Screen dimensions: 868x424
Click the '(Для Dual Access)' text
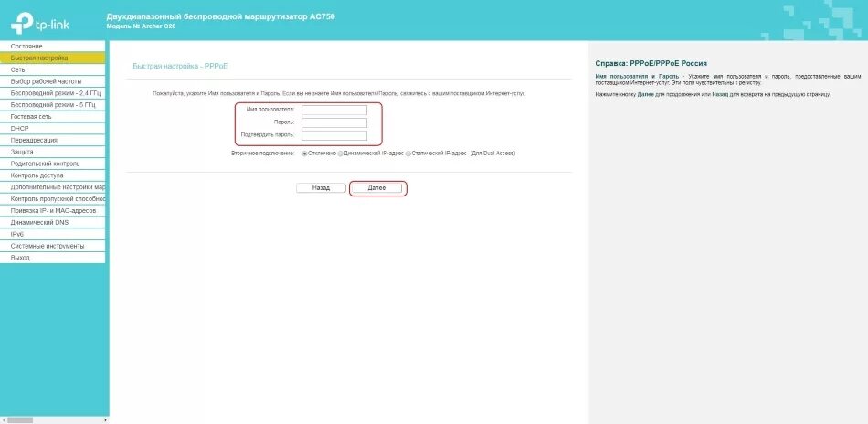coord(492,154)
